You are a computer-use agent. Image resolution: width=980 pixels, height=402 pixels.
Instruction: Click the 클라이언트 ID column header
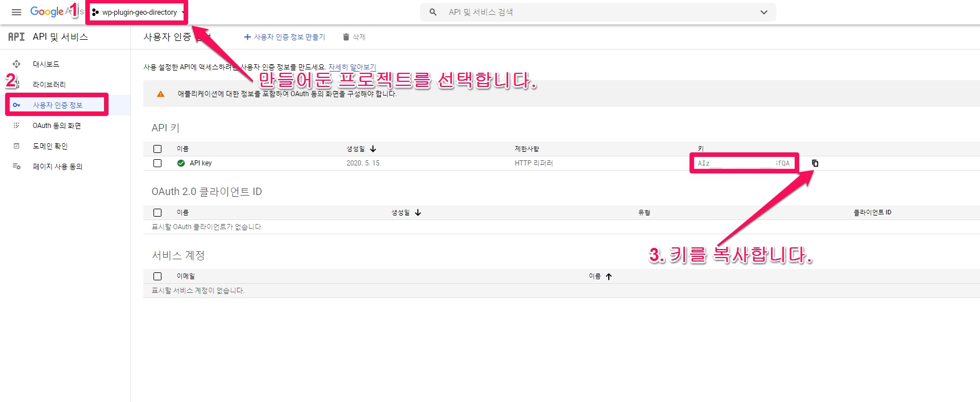coord(873,213)
